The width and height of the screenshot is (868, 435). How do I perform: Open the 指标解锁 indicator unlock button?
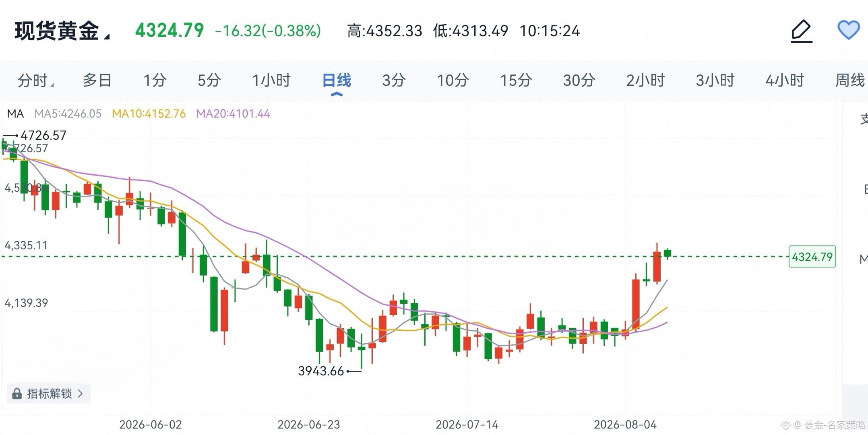click(49, 394)
